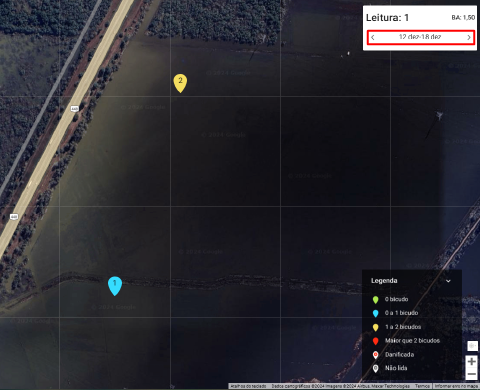Click the 'Legenda' title text
The image size is (480, 390).
pyautogui.click(x=384, y=281)
